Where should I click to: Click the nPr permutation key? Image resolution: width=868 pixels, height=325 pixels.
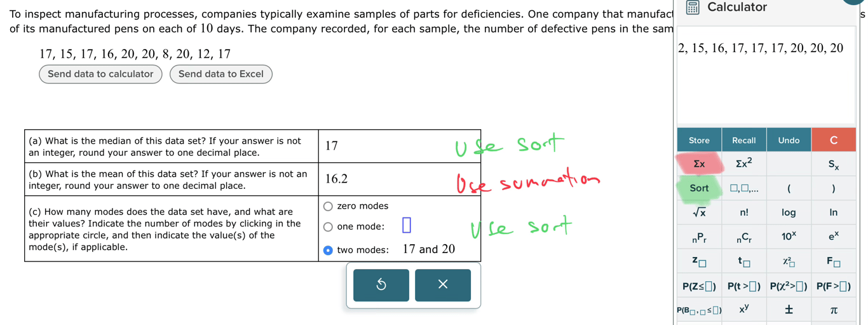(x=699, y=237)
